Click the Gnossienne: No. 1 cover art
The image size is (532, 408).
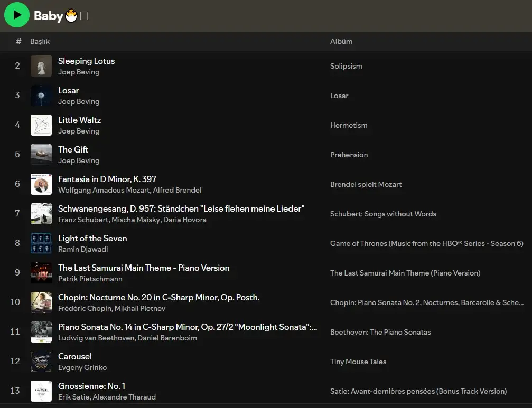tap(41, 391)
